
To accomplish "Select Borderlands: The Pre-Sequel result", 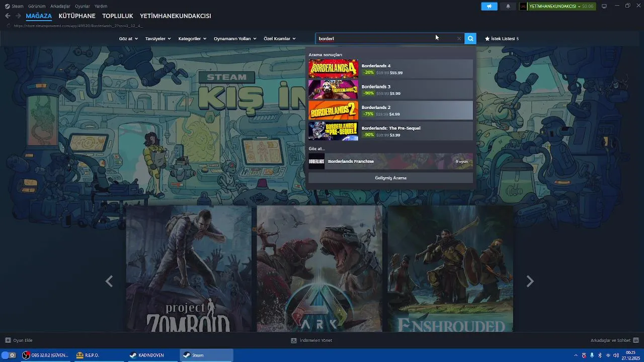I will click(390, 131).
